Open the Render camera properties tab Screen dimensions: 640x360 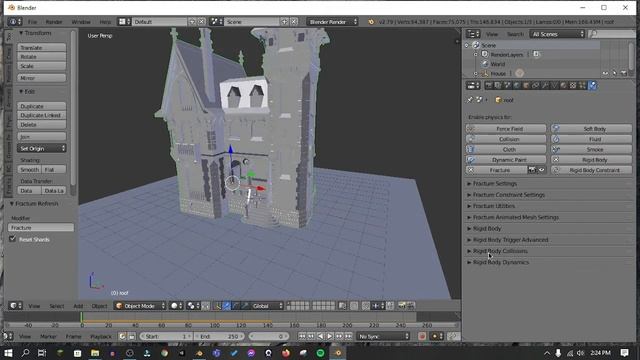coord(489,85)
